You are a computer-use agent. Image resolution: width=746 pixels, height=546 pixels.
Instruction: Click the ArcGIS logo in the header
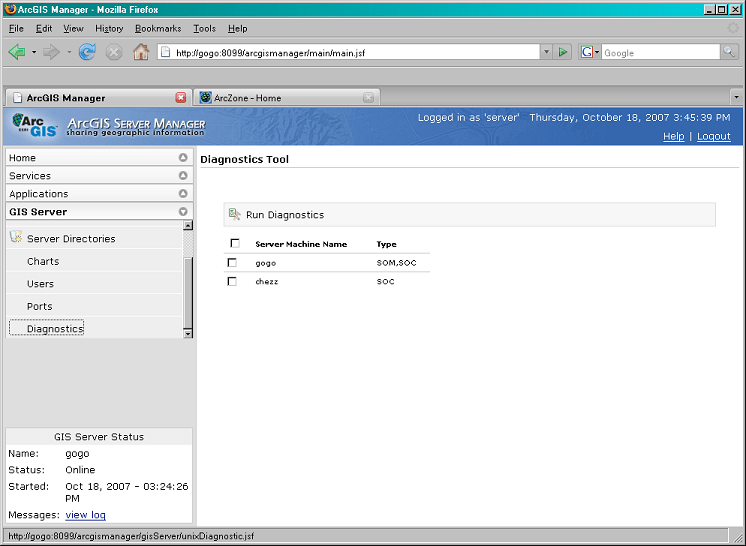[35, 126]
